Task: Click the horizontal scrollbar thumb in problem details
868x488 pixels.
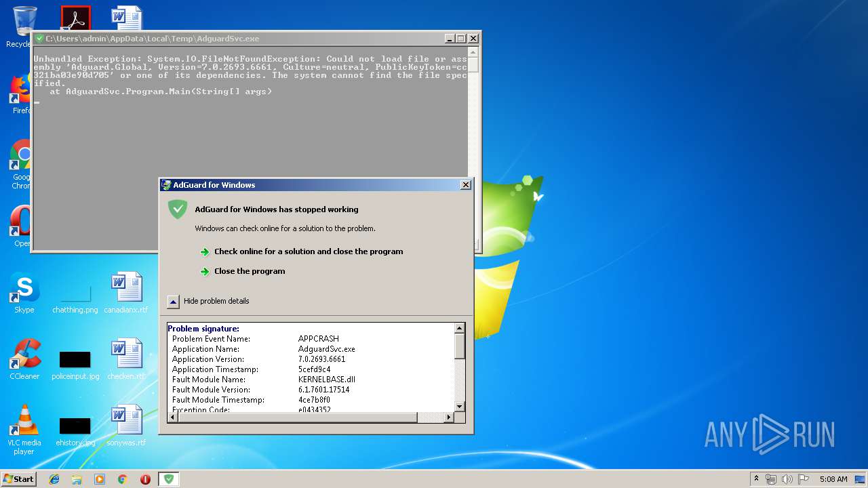Action: coord(297,418)
